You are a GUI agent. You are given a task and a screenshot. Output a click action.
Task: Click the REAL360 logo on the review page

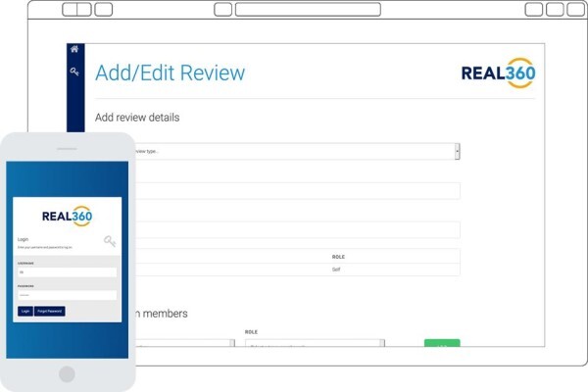499,73
